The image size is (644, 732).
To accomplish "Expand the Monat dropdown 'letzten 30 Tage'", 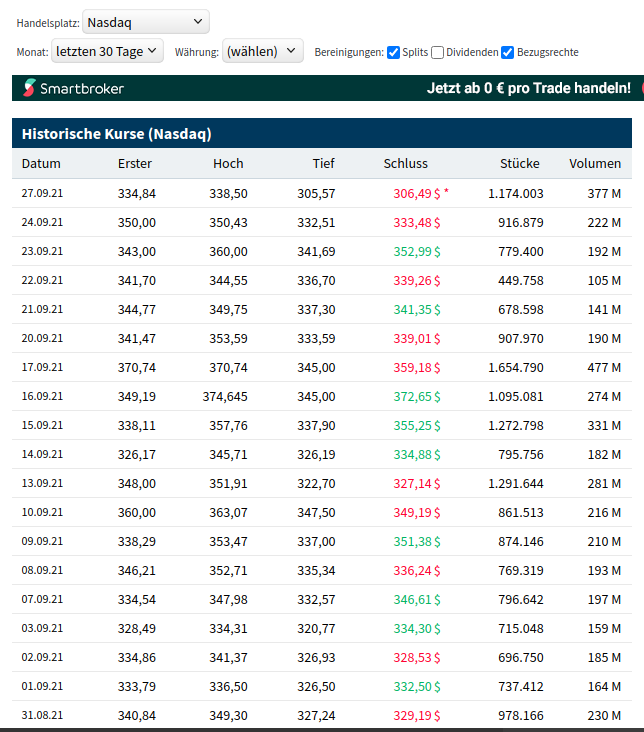I will pos(107,50).
